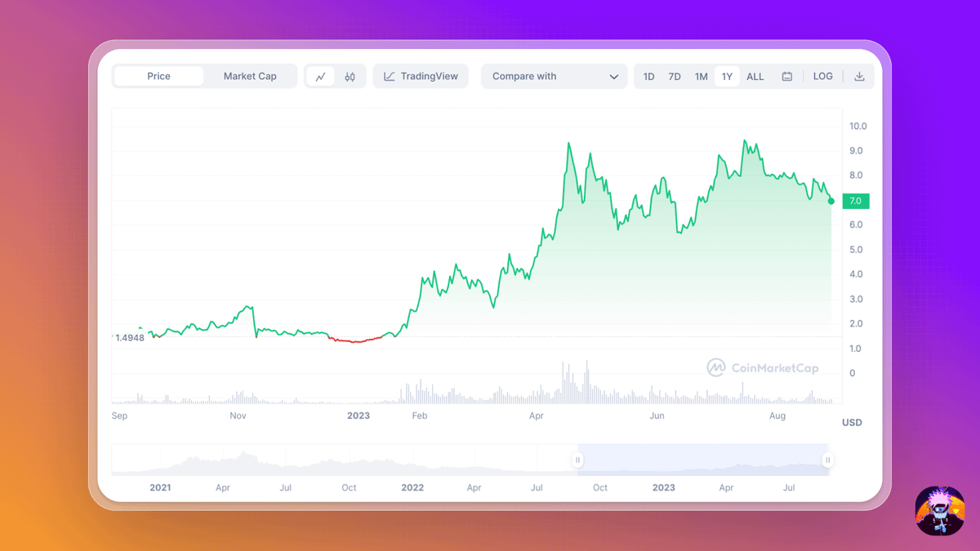Click the Apr label on the price axis

coord(537,416)
